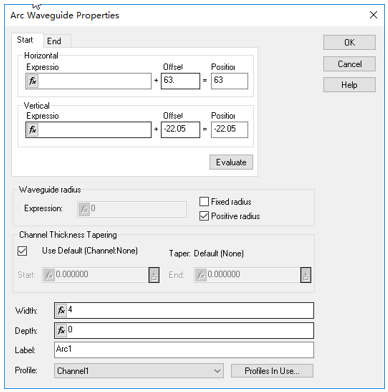Click the spinner beside taper End

[306, 275]
